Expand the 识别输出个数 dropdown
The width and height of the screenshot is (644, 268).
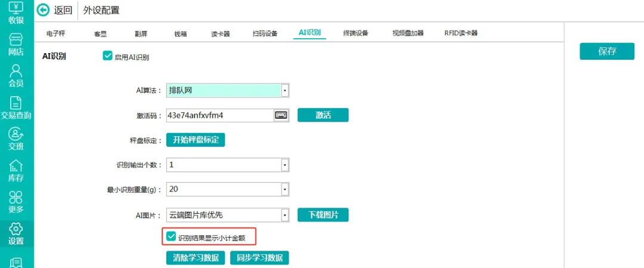pyautogui.click(x=284, y=165)
